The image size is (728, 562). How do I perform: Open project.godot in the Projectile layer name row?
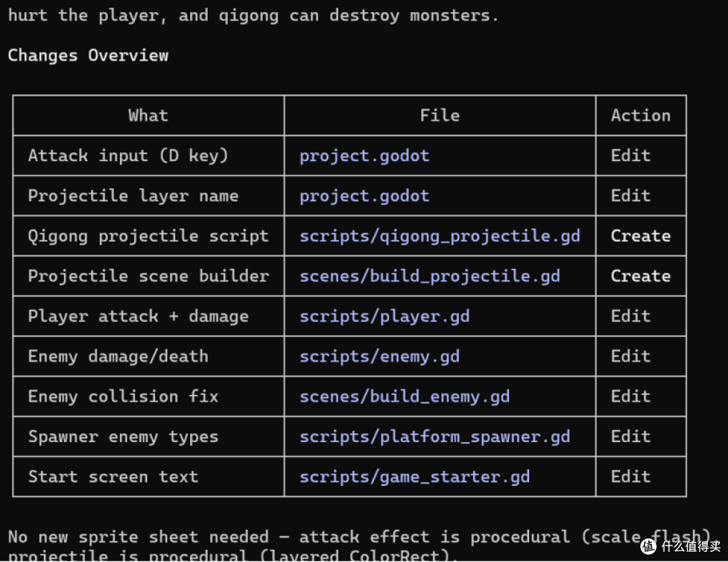365,196
